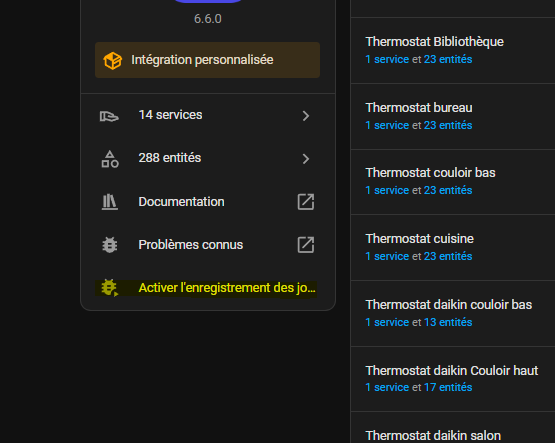
Task: Click the orange custom integration cube icon
Action: point(113,61)
